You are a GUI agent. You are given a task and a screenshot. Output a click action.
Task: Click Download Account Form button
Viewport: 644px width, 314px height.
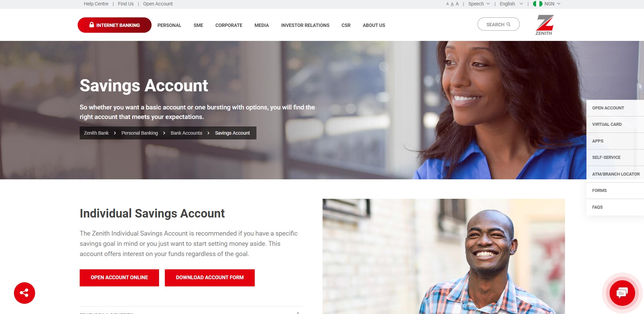(x=210, y=278)
